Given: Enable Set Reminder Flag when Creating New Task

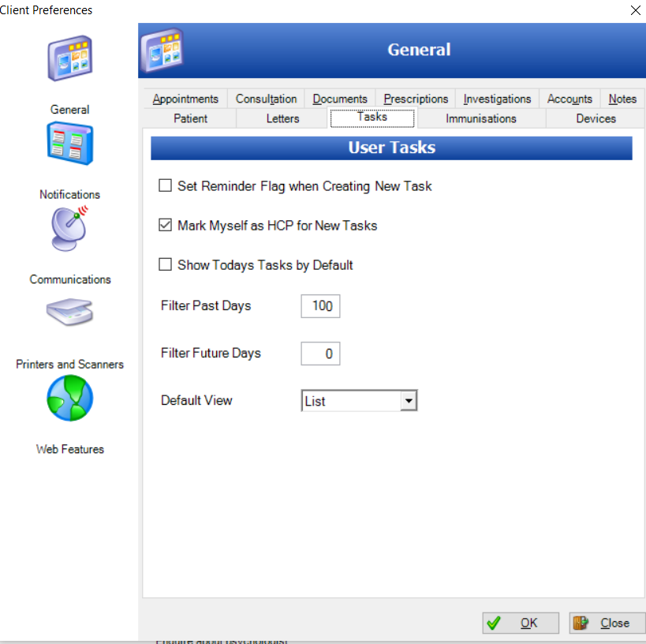Looking at the screenshot, I should (x=165, y=186).
